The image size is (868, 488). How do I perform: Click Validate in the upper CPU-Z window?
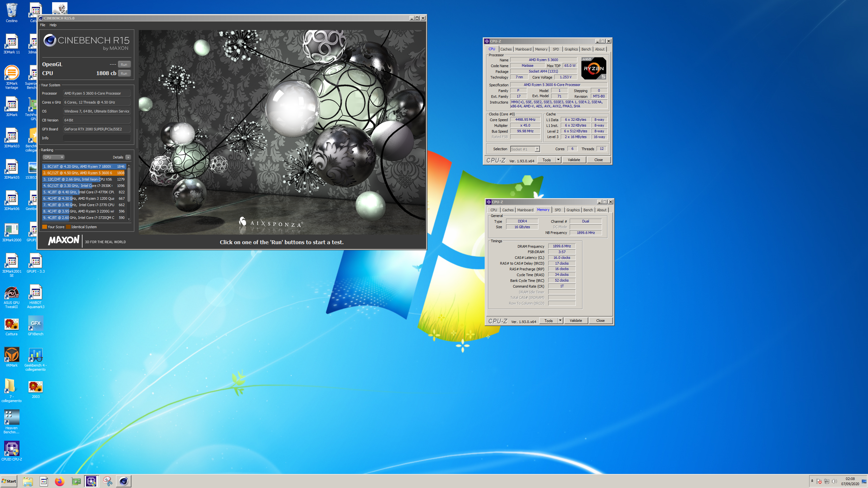[x=574, y=160]
